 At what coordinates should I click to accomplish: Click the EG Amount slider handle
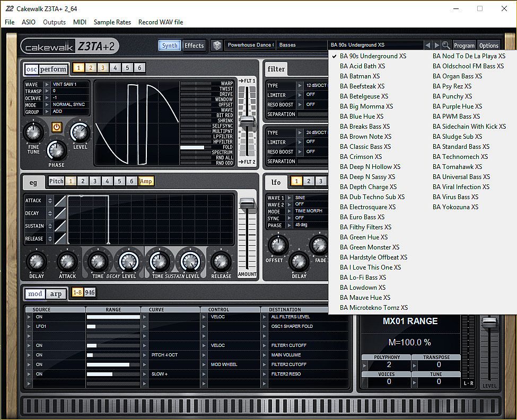pyautogui.click(x=247, y=203)
